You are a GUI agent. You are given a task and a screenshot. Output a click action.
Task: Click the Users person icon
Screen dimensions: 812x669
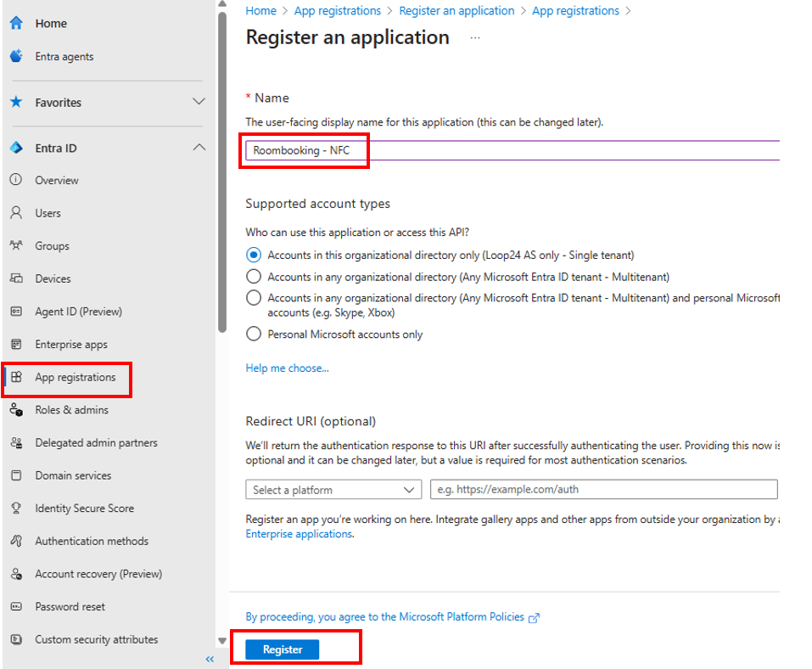pyautogui.click(x=16, y=213)
